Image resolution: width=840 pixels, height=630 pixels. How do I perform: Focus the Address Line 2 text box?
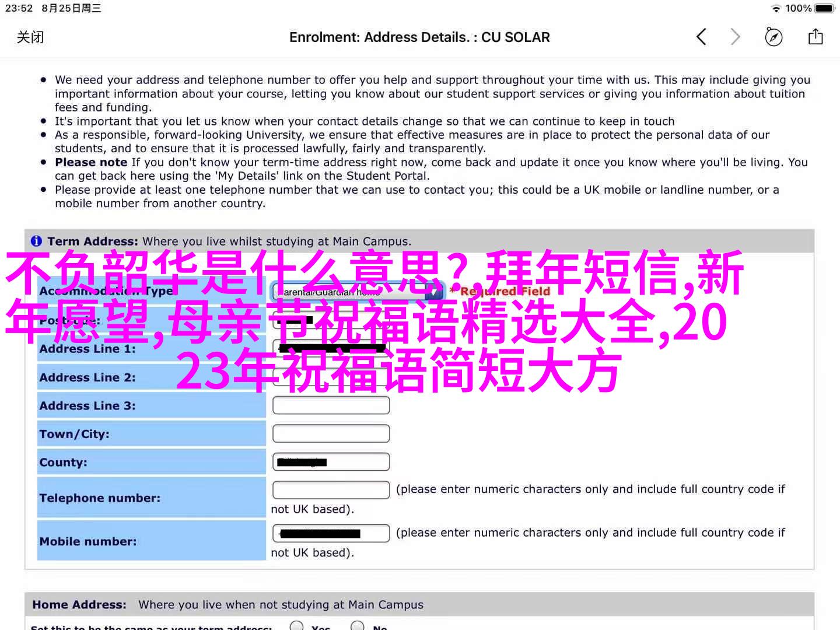click(x=331, y=377)
